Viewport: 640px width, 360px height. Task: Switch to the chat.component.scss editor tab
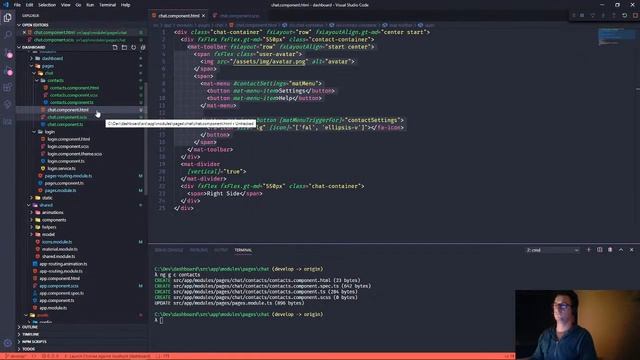click(x=238, y=16)
